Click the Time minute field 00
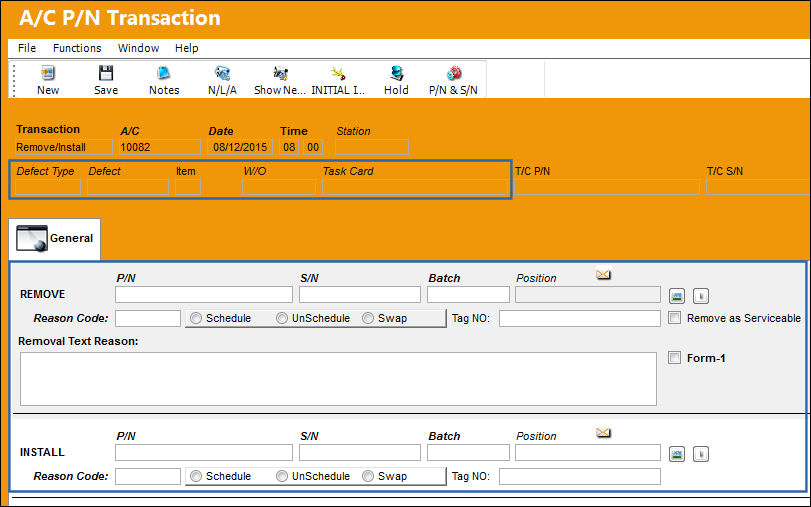Viewport: 811px width, 507px height. pos(313,147)
